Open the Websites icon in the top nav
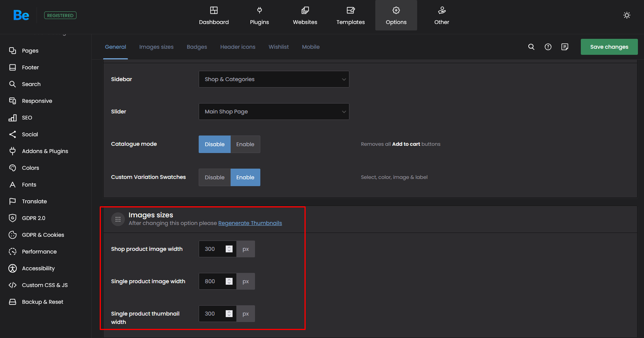The height and width of the screenshot is (338, 644). (x=305, y=10)
